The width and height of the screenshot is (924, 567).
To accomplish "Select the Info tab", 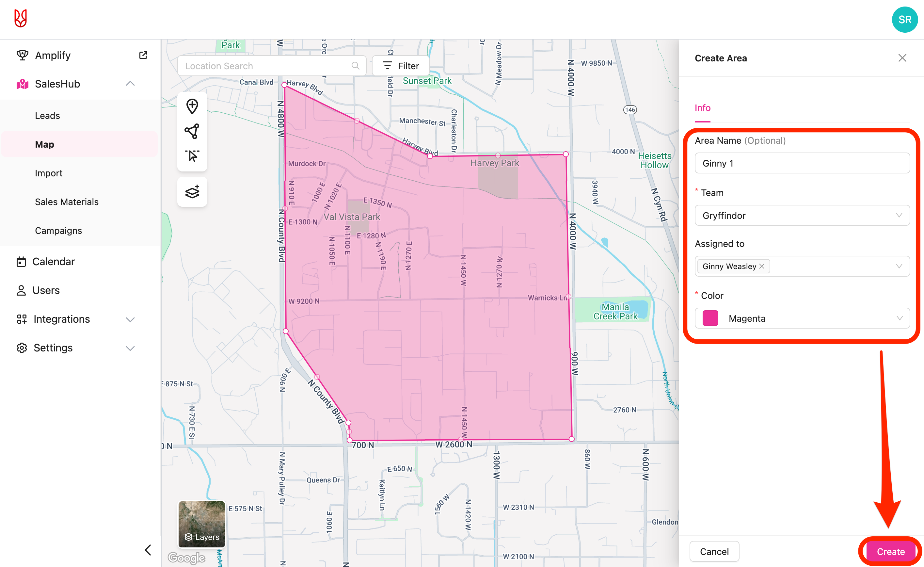I will [702, 108].
